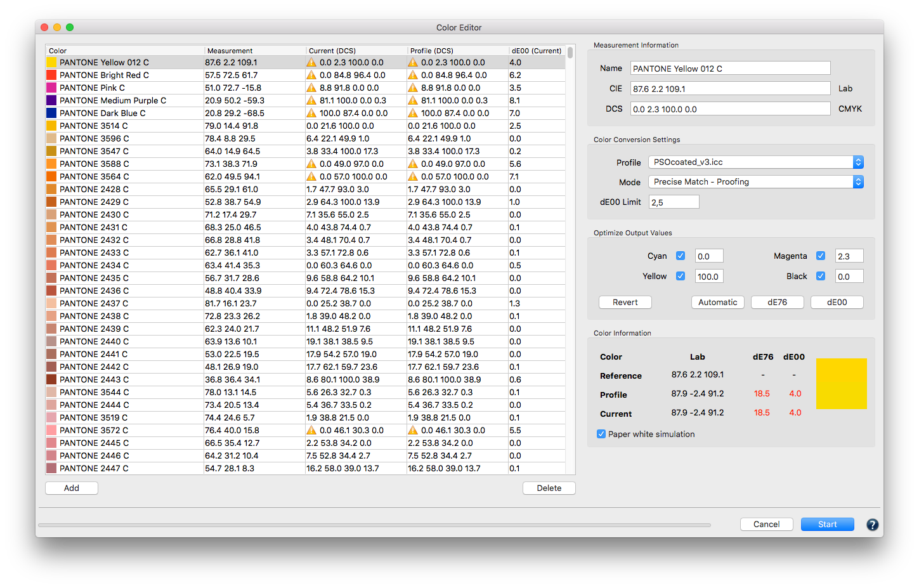This screenshot has width=919, height=588.
Task: Select the PANTONE 3596 C row
Action: [x=305, y=138]
